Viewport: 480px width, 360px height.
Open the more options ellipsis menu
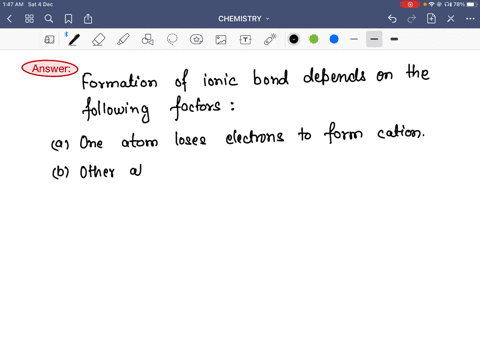[x=470, y=19]
